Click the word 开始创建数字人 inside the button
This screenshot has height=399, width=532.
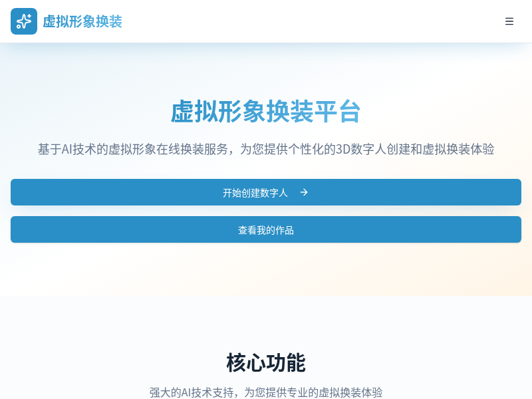[255, 192]
